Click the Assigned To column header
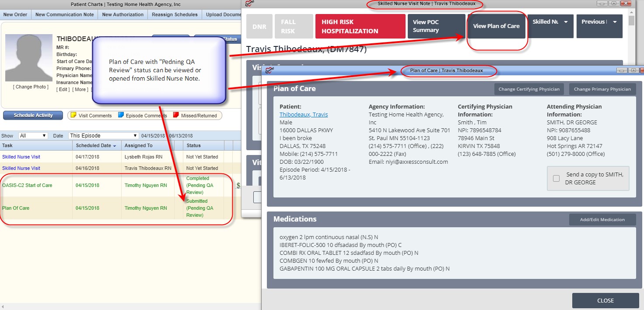This screenshot has height=310, width=644. pyautogui.click(x=148, y=145)
